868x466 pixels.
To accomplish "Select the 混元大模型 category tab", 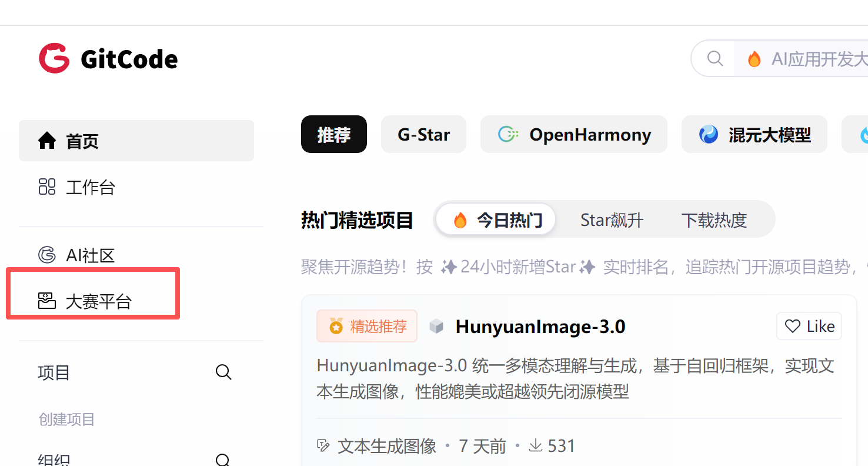I will [755, 134].
